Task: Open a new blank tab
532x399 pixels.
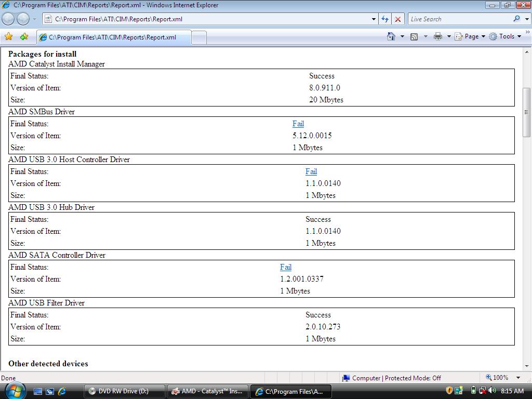Action: click(x=199, y=37)
